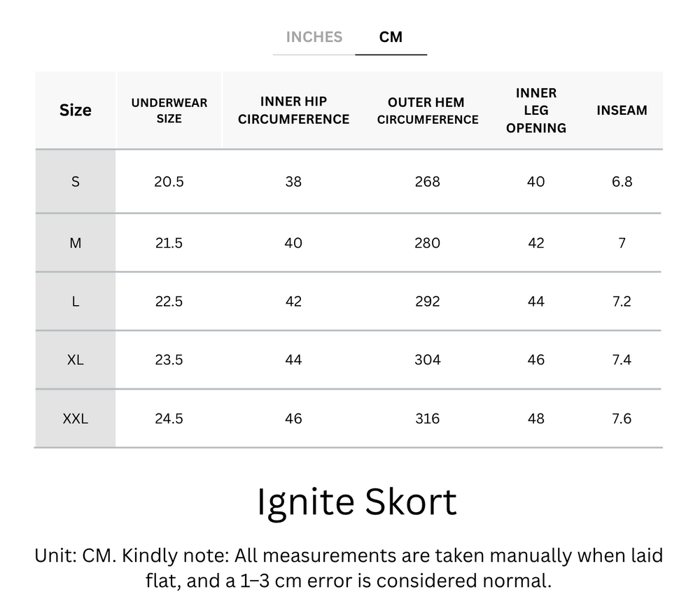Click the INSEAM column header
Image resolution: width=700 pixels, height=608 pixels.
point(622,110)
